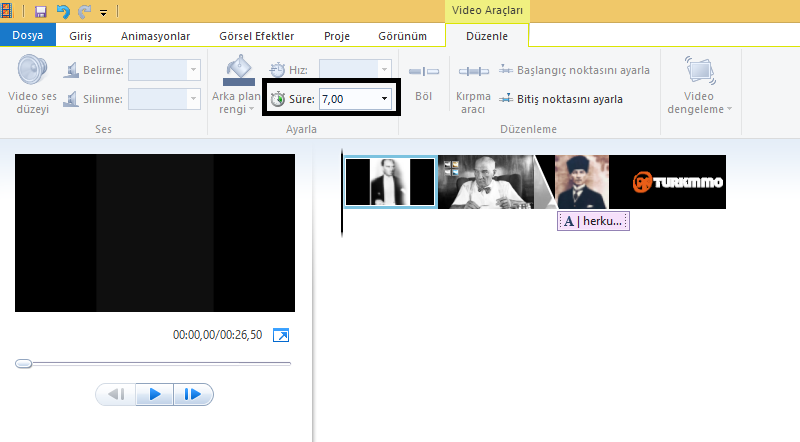The image size is (800, 442).
Task: Open the Görsel Efektler tab
Action: click(257, 36)
